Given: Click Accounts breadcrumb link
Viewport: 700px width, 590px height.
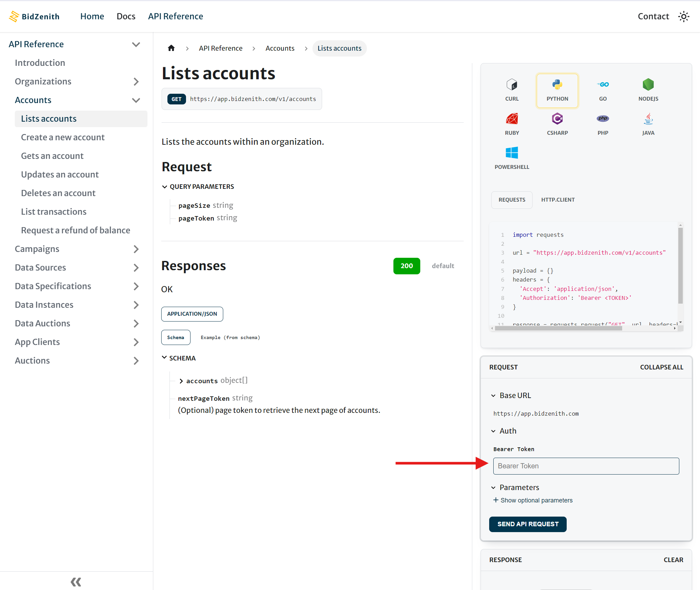Looking at the screenshot, I should 280,48.
